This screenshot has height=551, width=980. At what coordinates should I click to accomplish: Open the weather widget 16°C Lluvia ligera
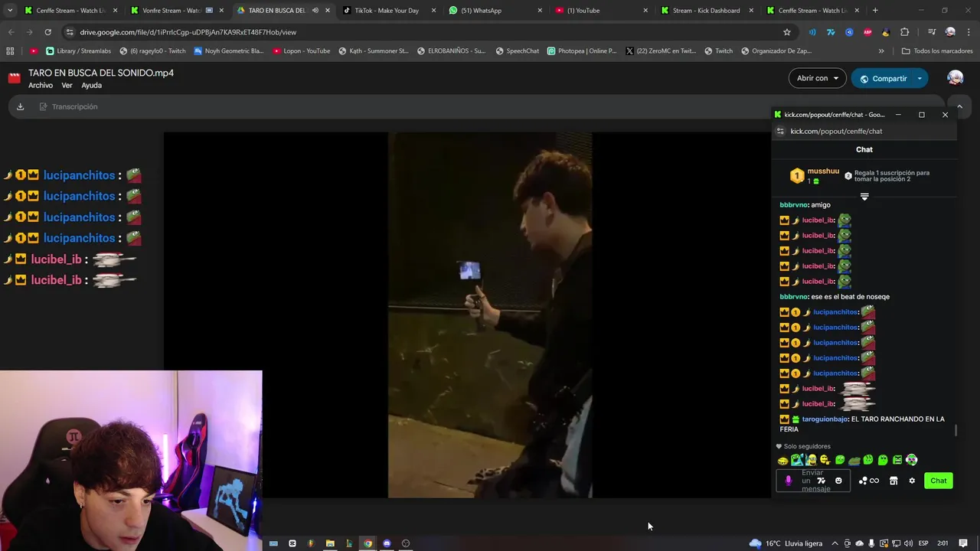pyautogui.click(x=786, y=543)
